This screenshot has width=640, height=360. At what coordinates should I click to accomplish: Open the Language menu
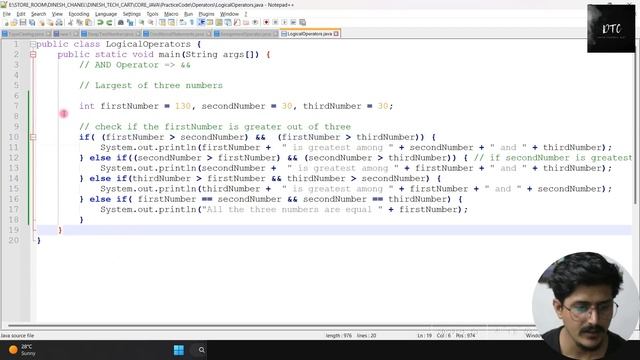(106, 14)
